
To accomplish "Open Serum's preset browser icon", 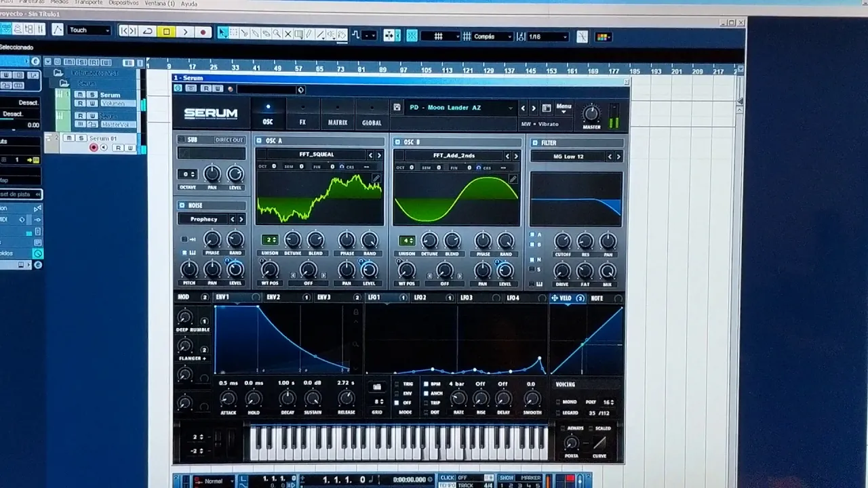I will click(x=546, y=108).
